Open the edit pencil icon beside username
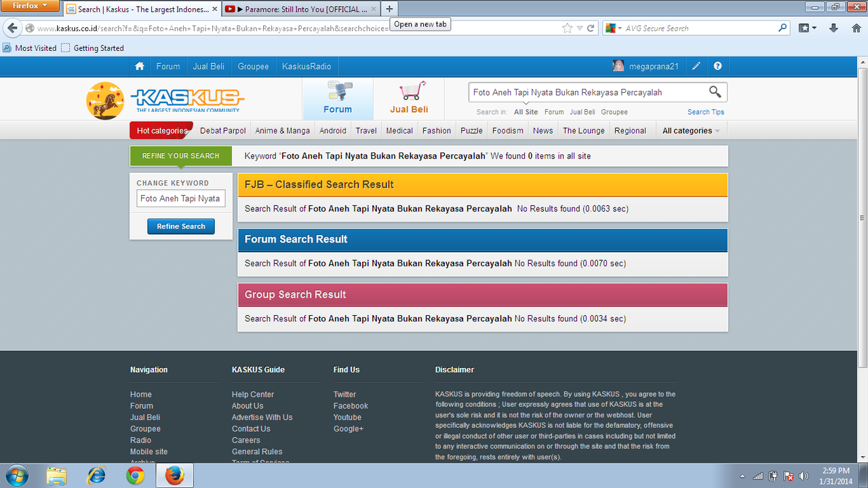868x488 pixels. (x=696, y=66)
